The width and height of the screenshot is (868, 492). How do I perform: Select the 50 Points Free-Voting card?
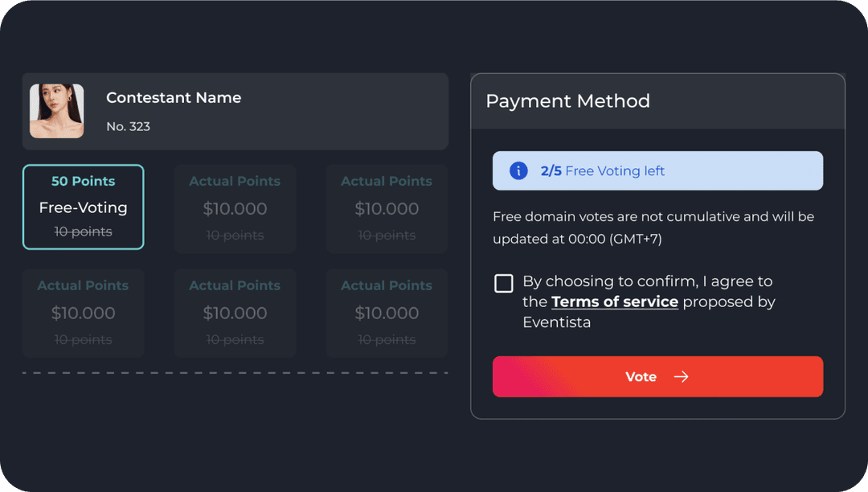[84, 207]
